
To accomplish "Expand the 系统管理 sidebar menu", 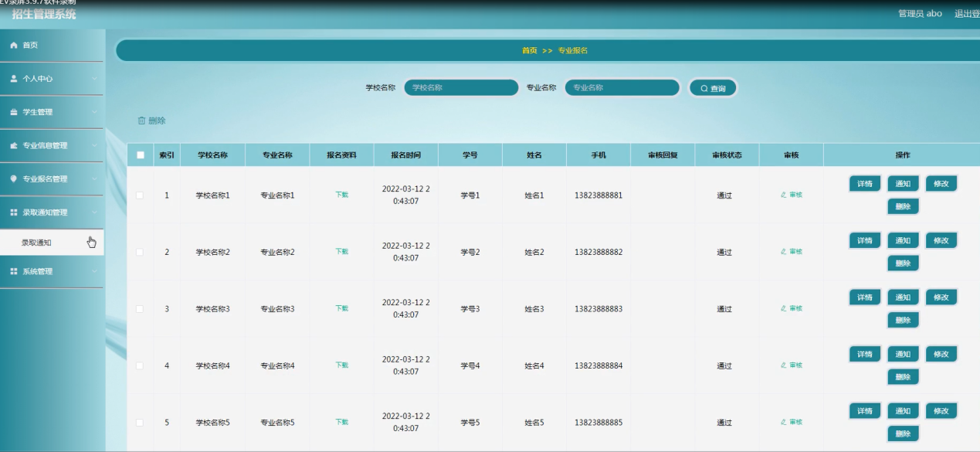I will coord(51,271).
